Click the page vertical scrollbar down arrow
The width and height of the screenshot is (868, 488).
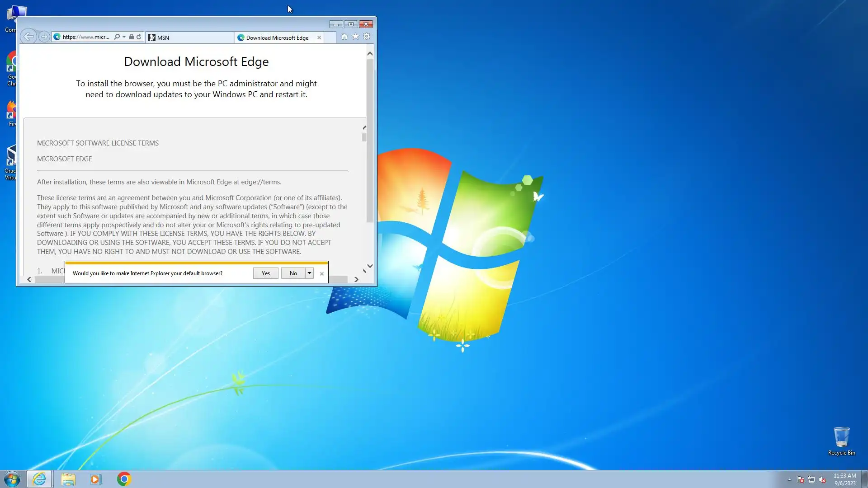(x=370, y=266)
